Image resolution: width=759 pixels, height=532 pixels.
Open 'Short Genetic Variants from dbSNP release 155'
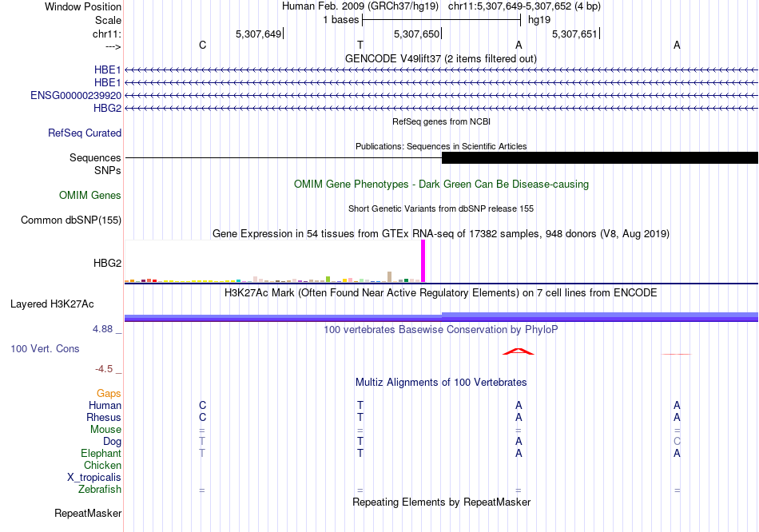pos(441,208)
